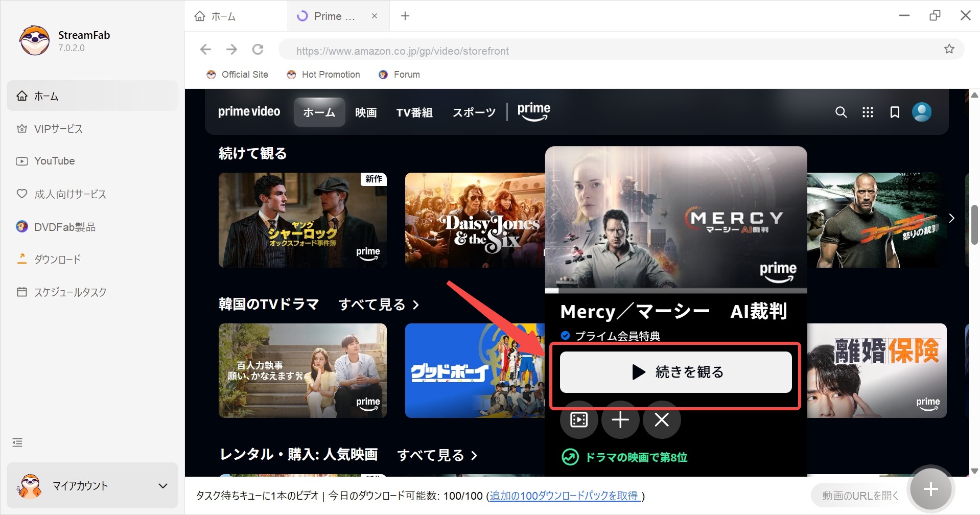Screen dimensions: 980x515
Task: Open the watchlist bookmark icon
Action: click(x=895, y=112)
